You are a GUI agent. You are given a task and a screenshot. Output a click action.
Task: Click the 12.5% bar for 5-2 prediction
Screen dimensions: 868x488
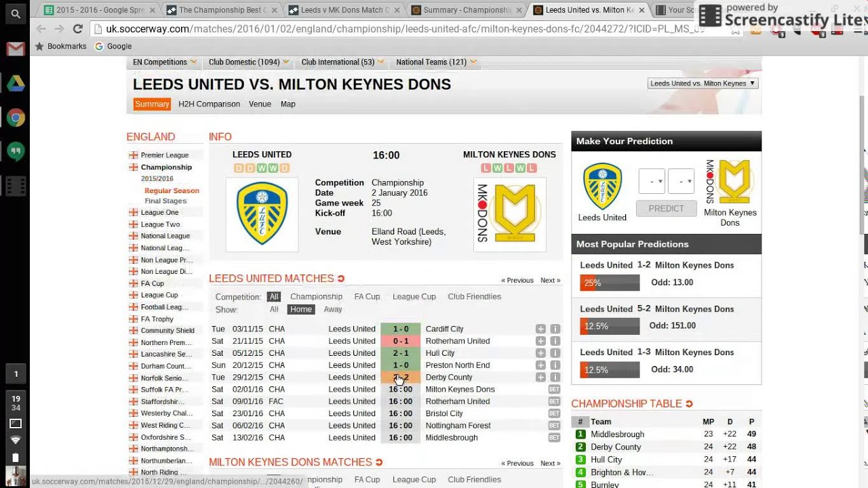point(610,326)
